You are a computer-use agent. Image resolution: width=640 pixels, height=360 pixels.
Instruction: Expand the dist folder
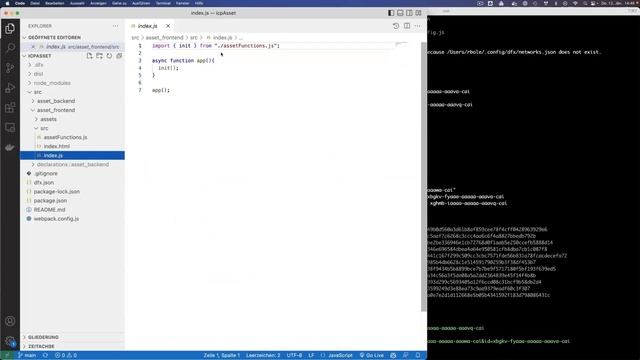tap(72, 74)
